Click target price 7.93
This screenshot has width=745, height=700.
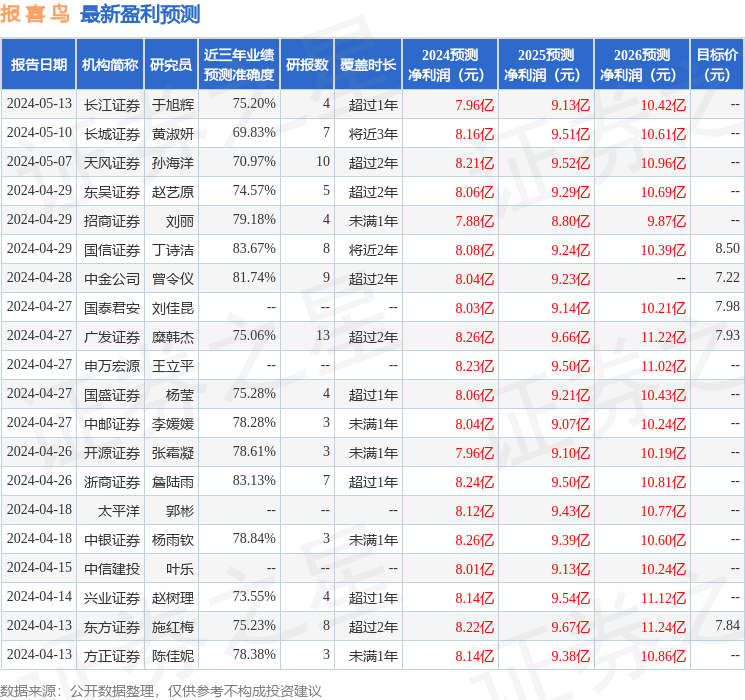tap(727, 335)
